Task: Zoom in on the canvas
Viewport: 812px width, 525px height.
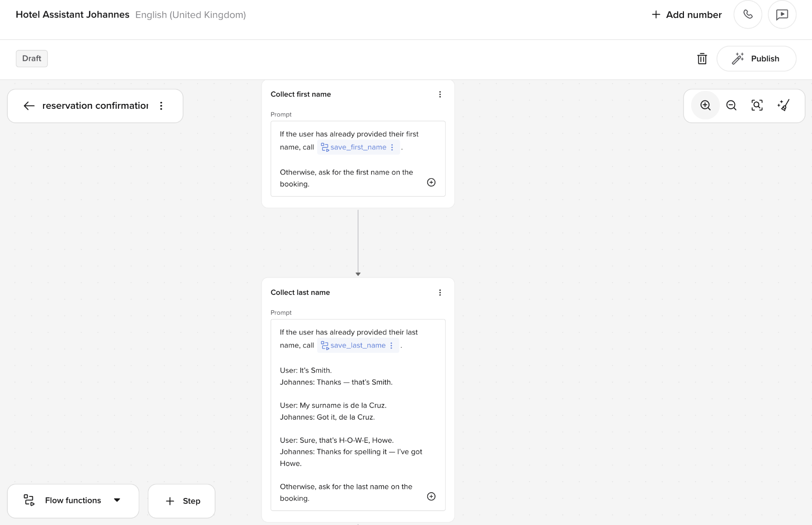Action: click(x=706, y=105)
